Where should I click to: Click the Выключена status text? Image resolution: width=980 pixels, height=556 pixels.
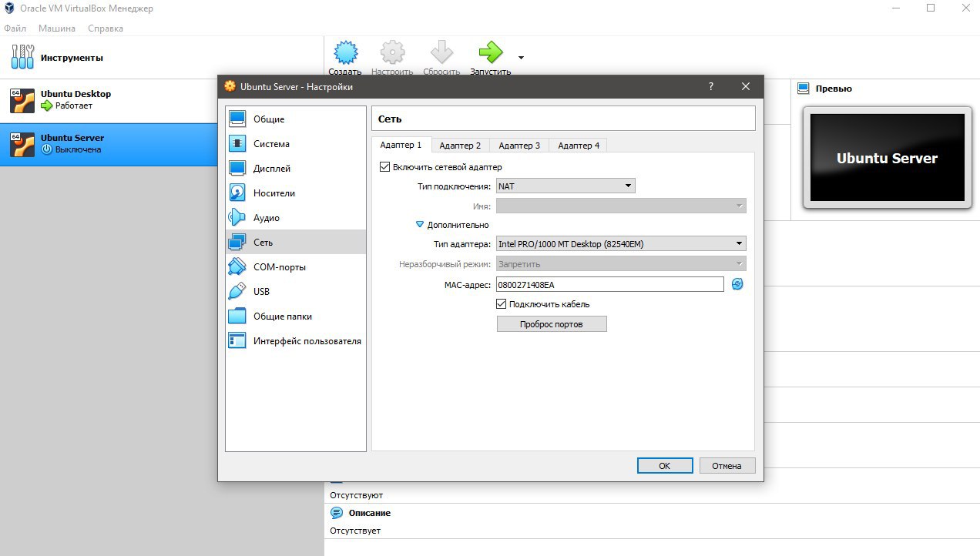click(78, 149)
